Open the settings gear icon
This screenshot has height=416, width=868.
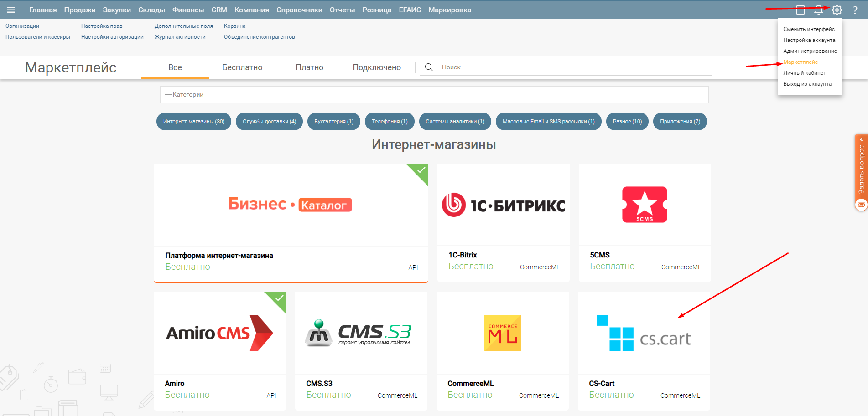[837, 10]
